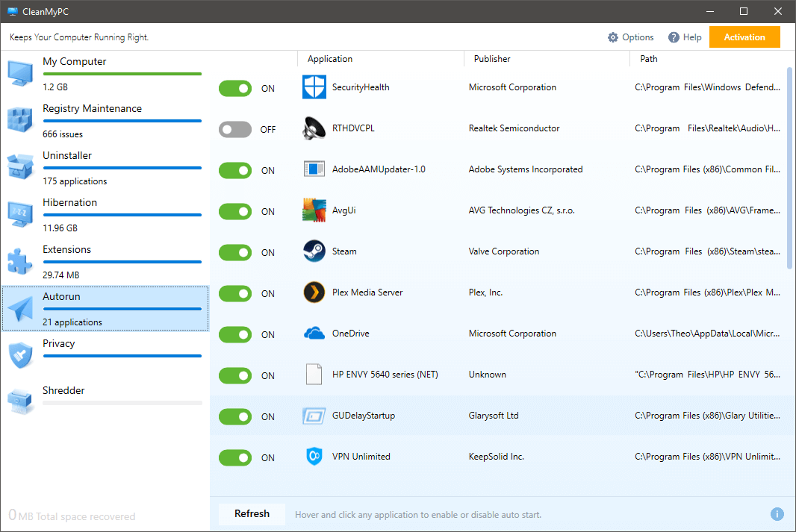Open Options settings label
Viewport: 796px width, 532px height.
(638, 37)
